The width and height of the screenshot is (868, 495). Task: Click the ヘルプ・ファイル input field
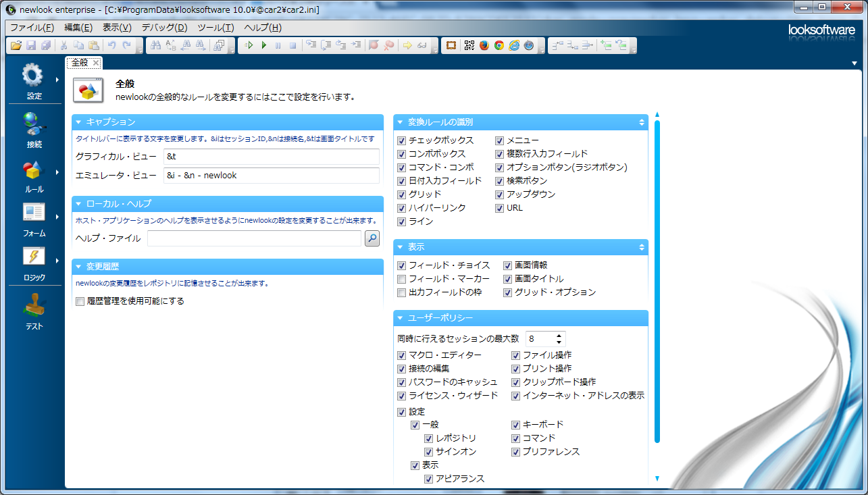[x=254, y=238]
